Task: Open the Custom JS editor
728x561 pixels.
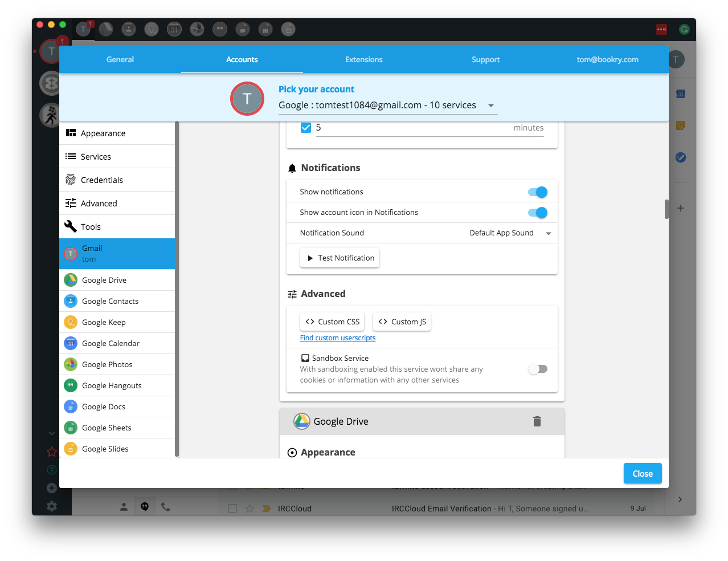Action: 402,322
